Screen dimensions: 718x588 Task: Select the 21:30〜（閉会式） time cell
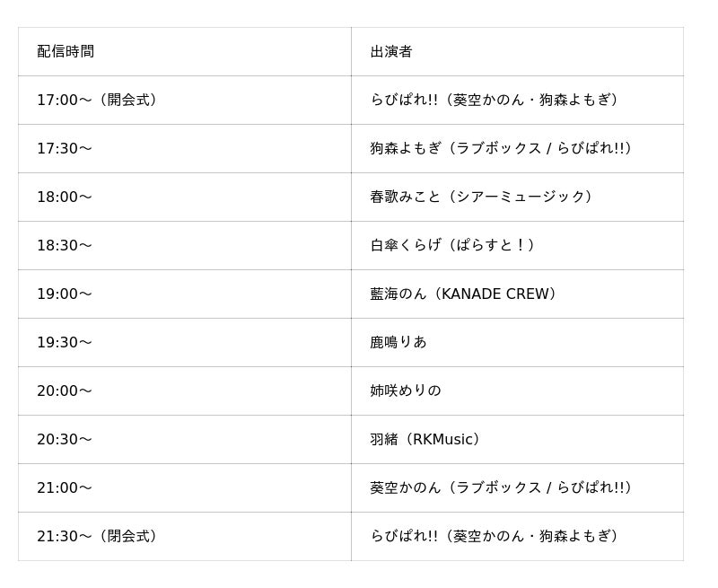[99, 537]
